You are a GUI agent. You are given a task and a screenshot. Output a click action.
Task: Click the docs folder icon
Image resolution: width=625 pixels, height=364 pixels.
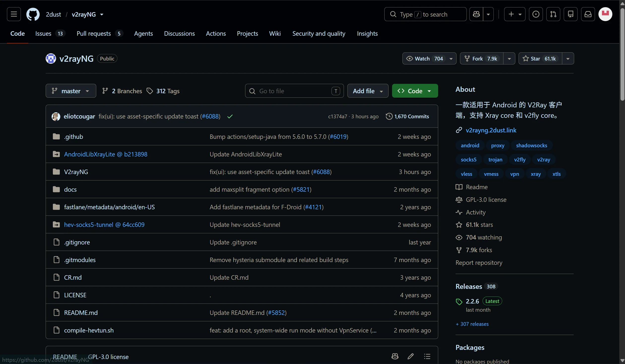pos(56,189)
